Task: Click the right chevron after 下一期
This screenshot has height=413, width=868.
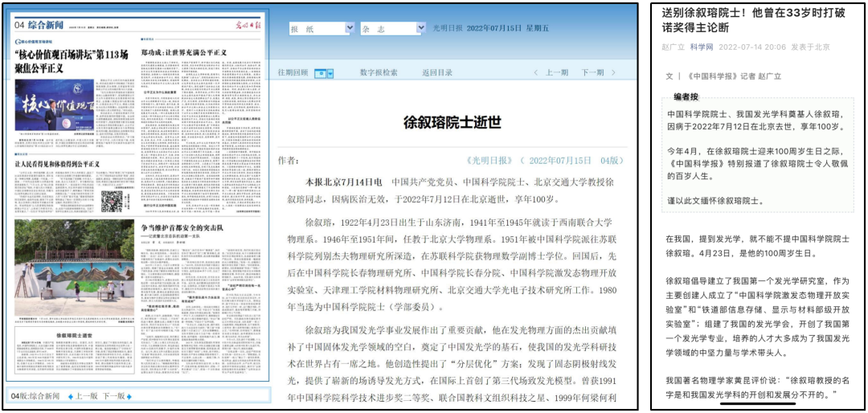Action: 613,72
